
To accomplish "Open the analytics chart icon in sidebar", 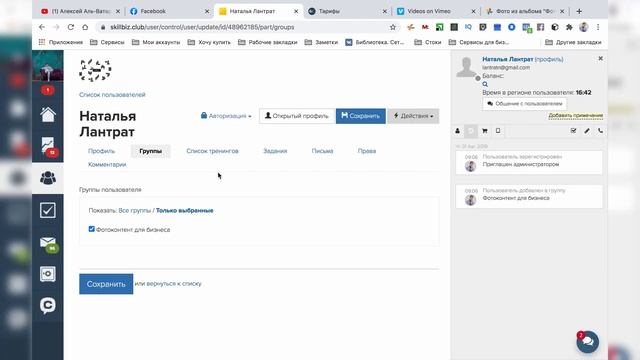I will (x=48, y=146).
